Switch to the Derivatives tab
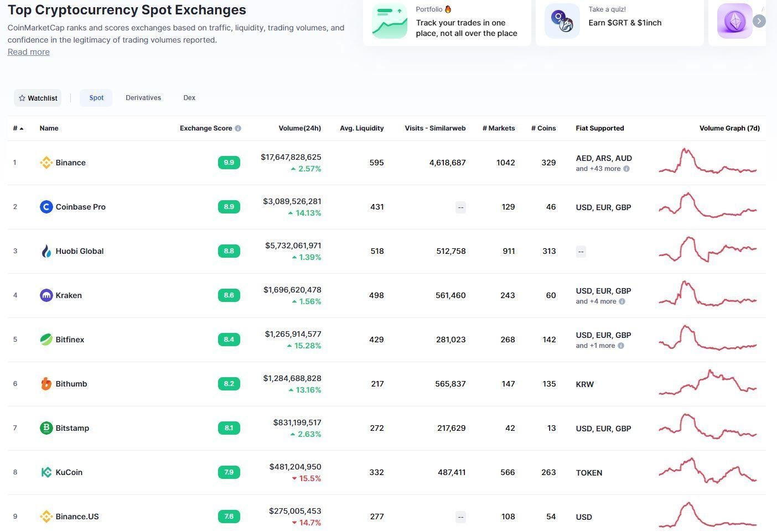Image resolution: width=777 pixels, height=532 pixels. 143,98
